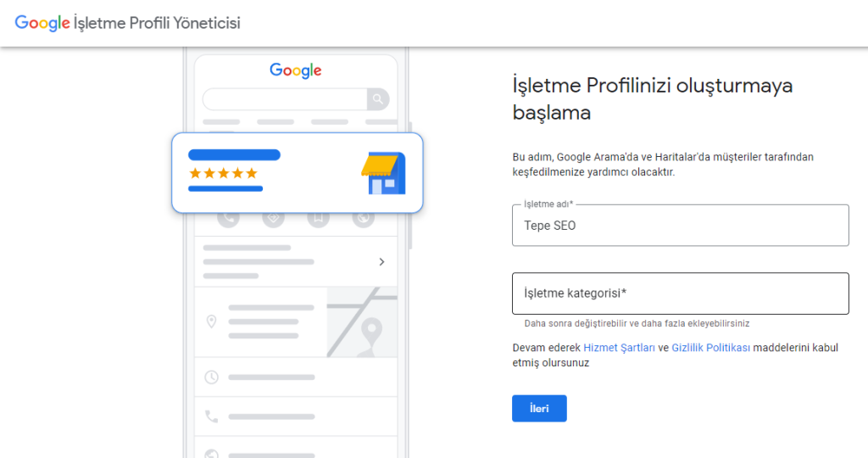Click the directions diamond icon under card
Screen dimensions: 868x458
(x=273, y=220)
